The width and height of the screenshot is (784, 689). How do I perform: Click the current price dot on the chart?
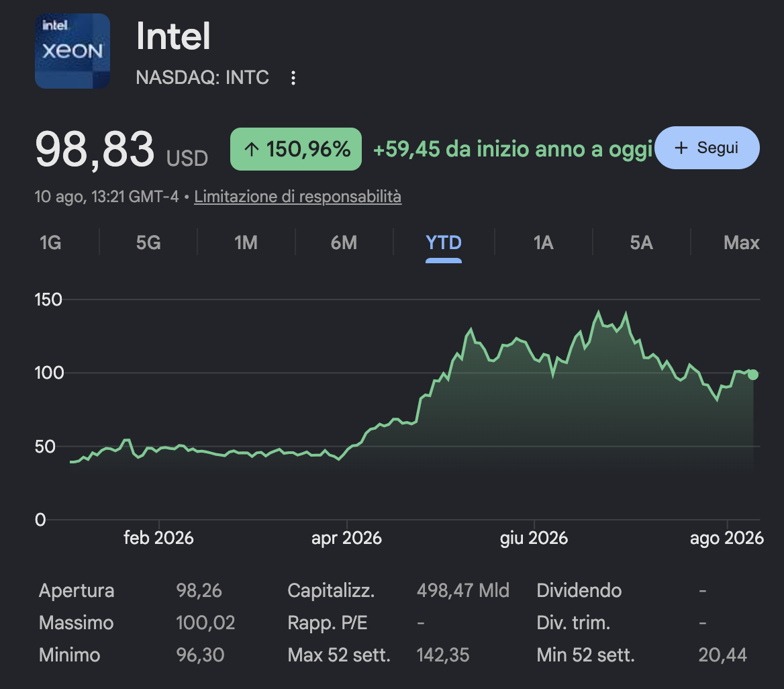coord(753,374)
